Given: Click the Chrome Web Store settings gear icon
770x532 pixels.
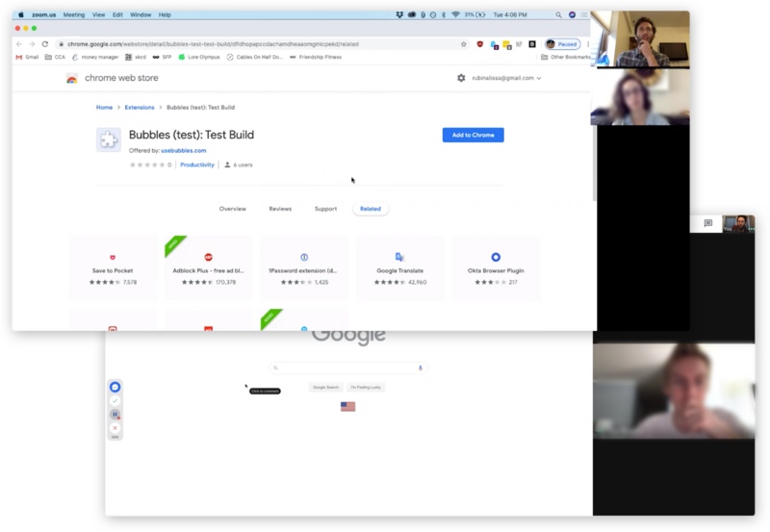Looking at the screenshot, I should pos(461,78).
